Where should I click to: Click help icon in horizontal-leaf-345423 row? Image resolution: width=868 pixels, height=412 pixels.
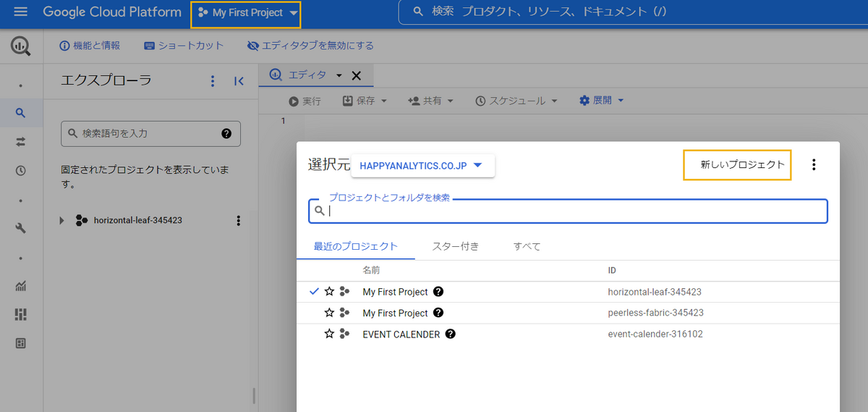(x=438, y=292)
